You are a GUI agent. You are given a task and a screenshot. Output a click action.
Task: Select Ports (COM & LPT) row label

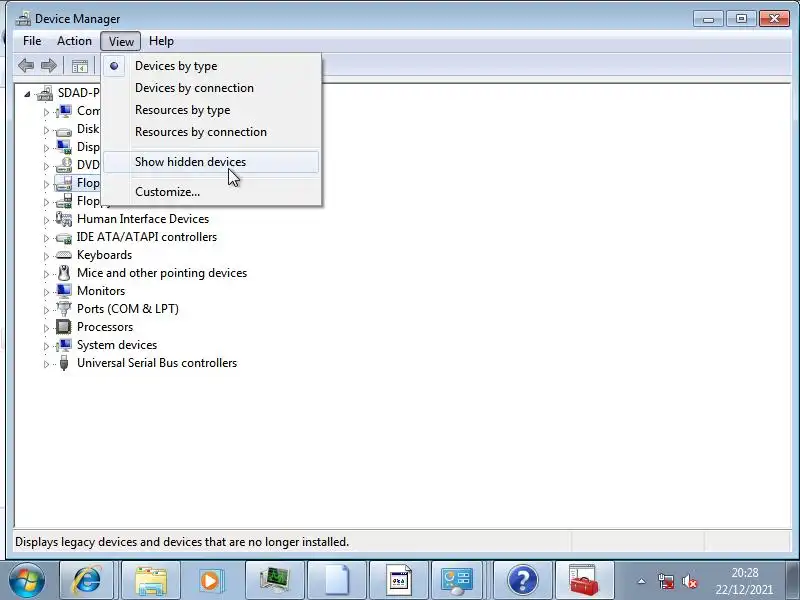coord(128,309)
